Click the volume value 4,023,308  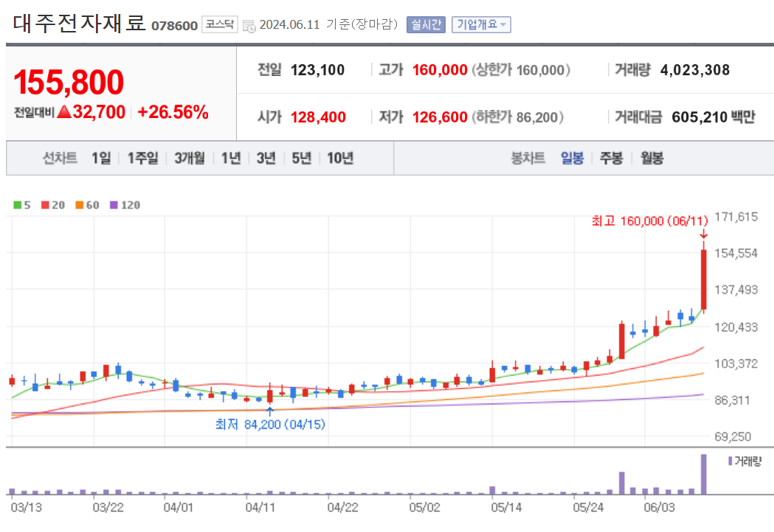point(695,70)
